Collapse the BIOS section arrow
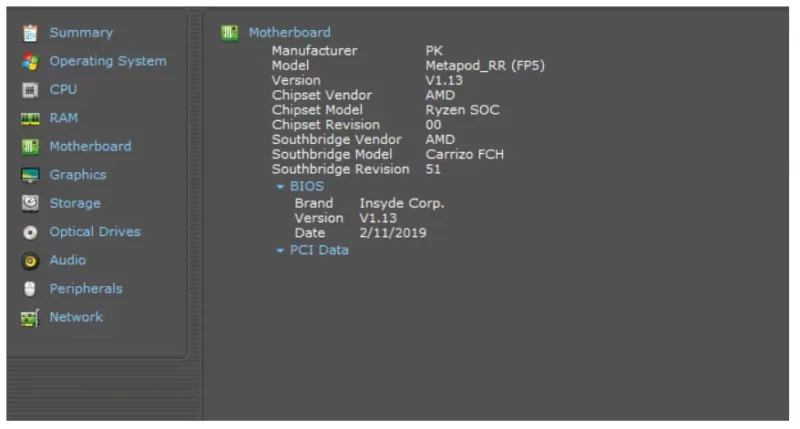Viewport: 800px width, 429px height. 280,187
